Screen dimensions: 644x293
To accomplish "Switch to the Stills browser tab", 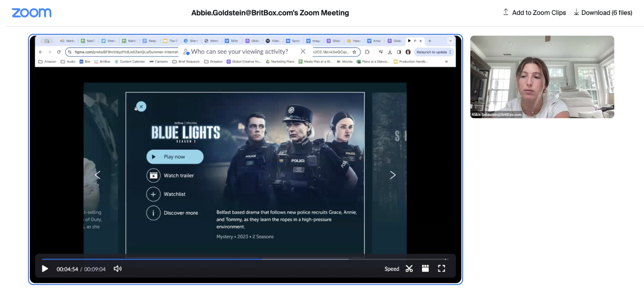I will [232, 41].
